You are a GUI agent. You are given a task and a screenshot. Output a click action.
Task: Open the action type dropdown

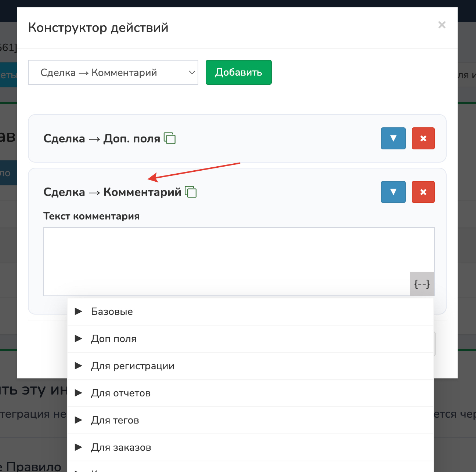click(x=113, y=72)
